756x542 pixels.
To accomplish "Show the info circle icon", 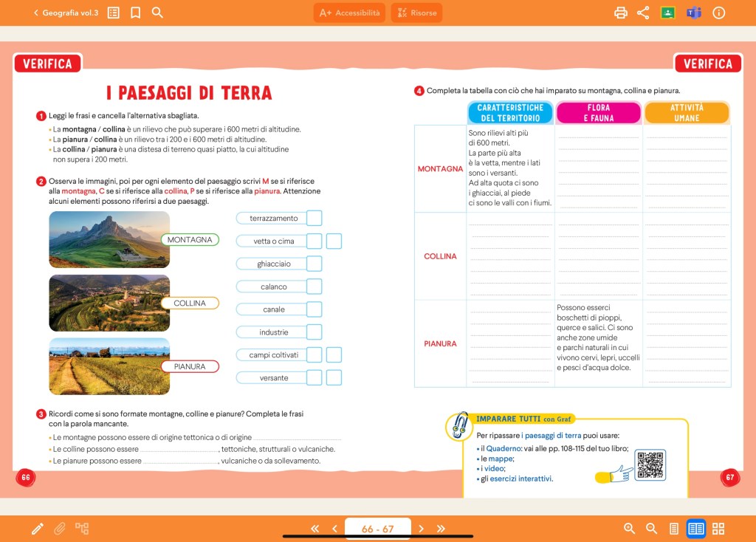I will tap(719, 13).
